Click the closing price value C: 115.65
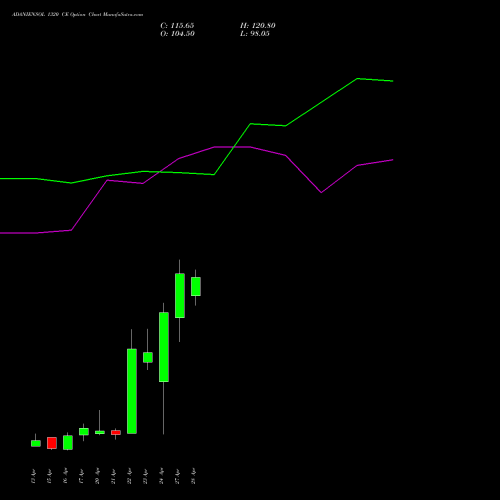The width and height of the screenshot is (500, 500). click(x=177, y=26)
